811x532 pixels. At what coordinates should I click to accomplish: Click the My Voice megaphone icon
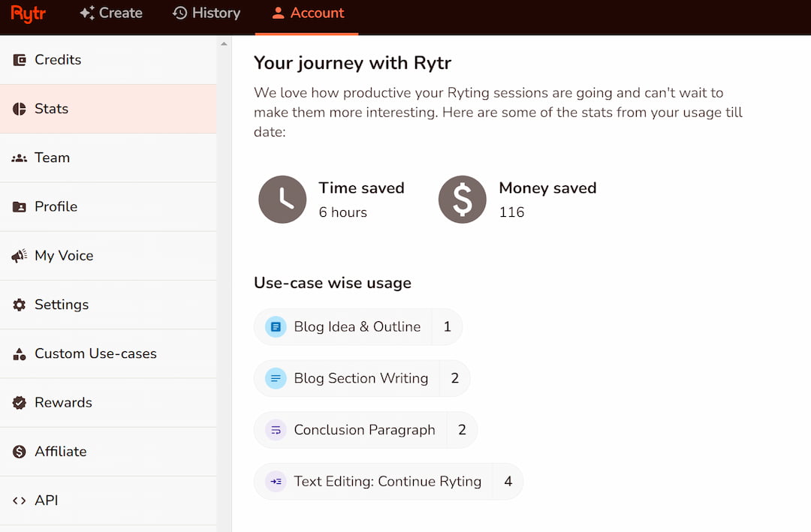[19, 255]
